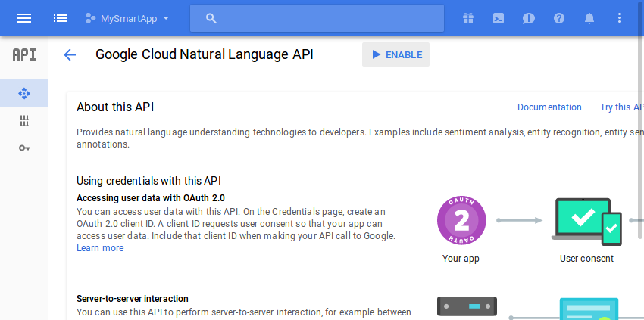Open the send feedback icon
The height and width of the screenshot is (320, 644).
[x=529, y=18]
